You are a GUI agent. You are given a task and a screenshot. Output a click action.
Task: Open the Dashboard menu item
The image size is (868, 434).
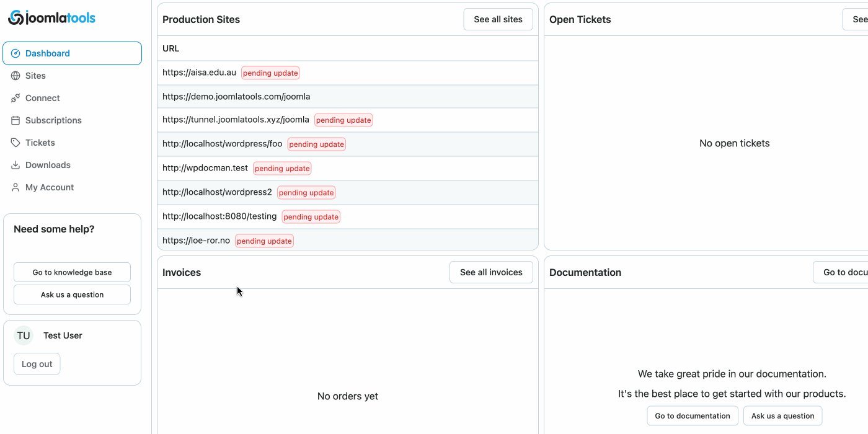click(x=72, y=53)
